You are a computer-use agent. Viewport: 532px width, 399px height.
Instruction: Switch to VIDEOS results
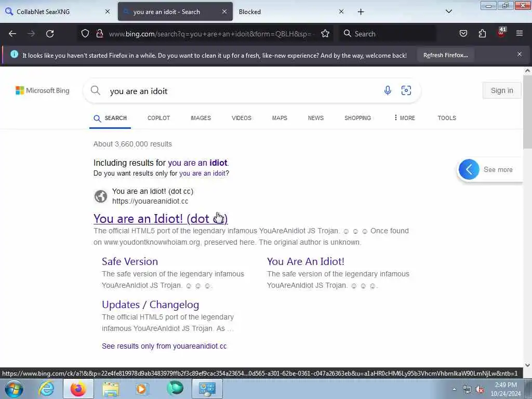point(242,118)
